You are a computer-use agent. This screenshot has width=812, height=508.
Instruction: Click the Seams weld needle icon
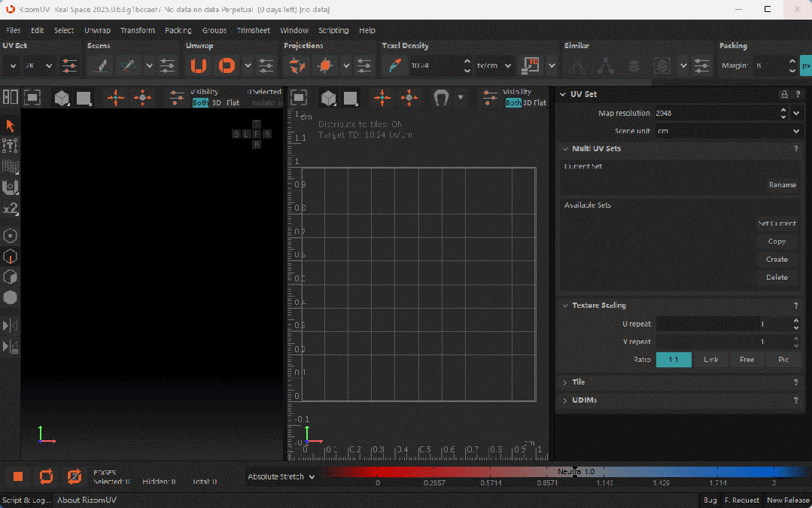128,65
